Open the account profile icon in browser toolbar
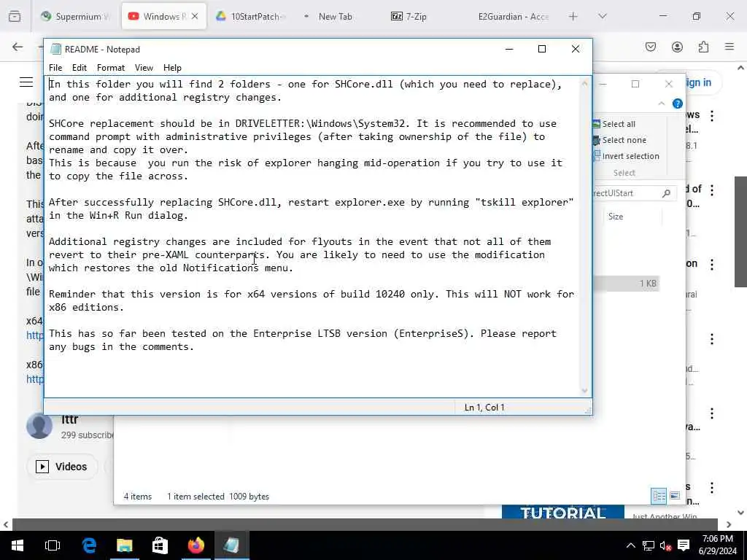Screen dimensions: 747x560 [677, 47]
